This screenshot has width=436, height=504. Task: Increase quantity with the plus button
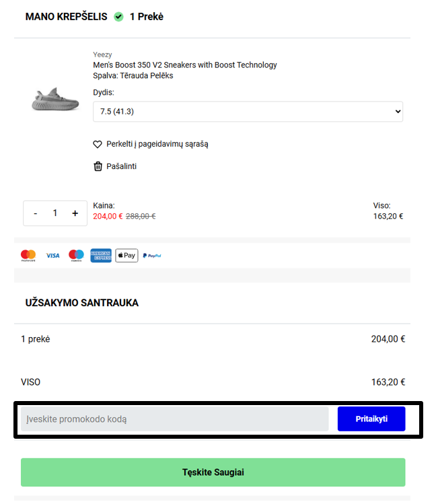point(75,213)
